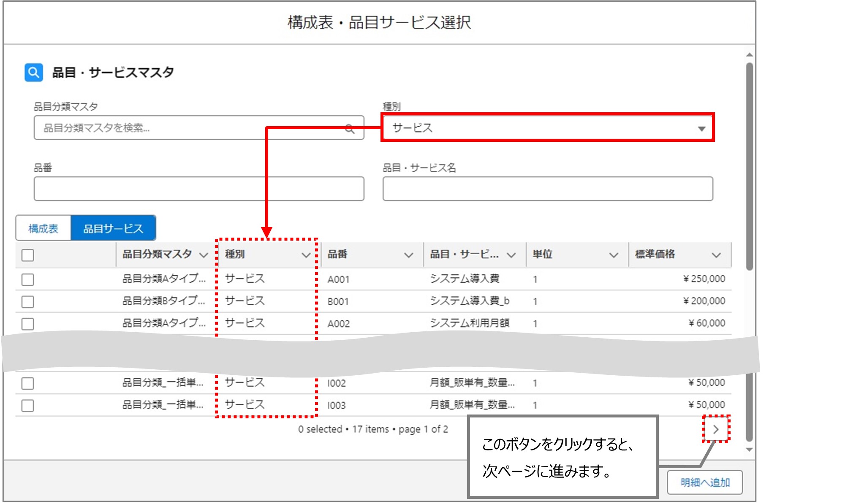The width and height of the screenshot is (856, 504).
Task: Click the 品目分類マスタ search input
Action: click(199, 127)
